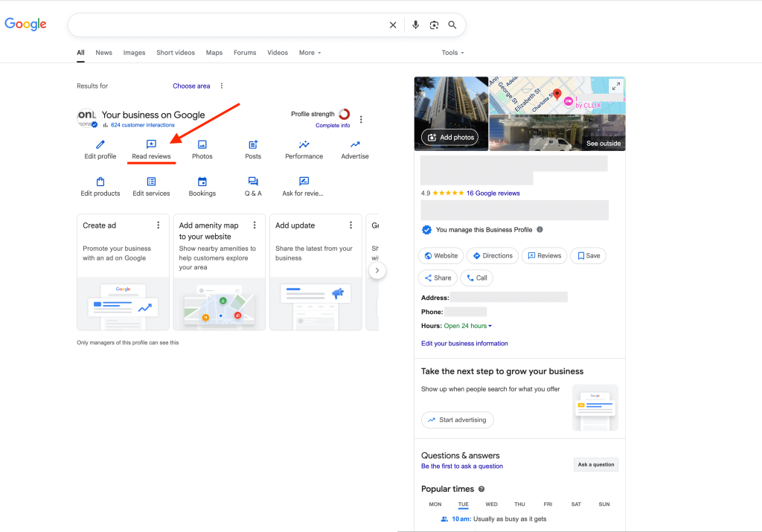Click the Performance chart icon
Screen dimensions: 762x532
(304, 144)
